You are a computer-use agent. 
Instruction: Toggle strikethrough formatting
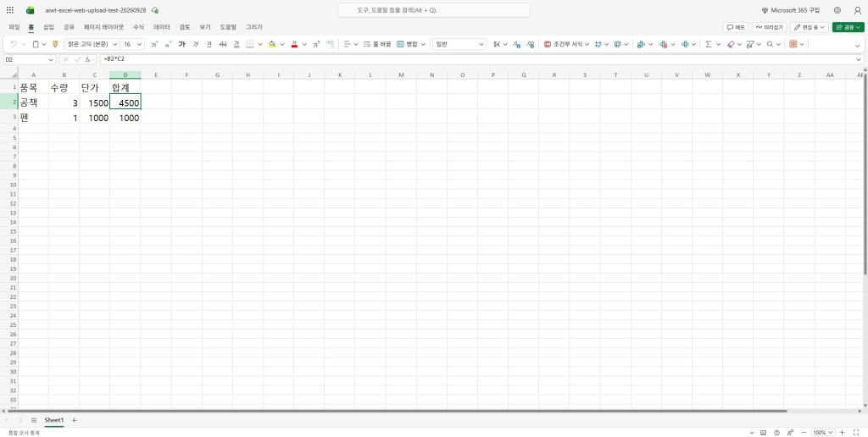pos(223,44)
